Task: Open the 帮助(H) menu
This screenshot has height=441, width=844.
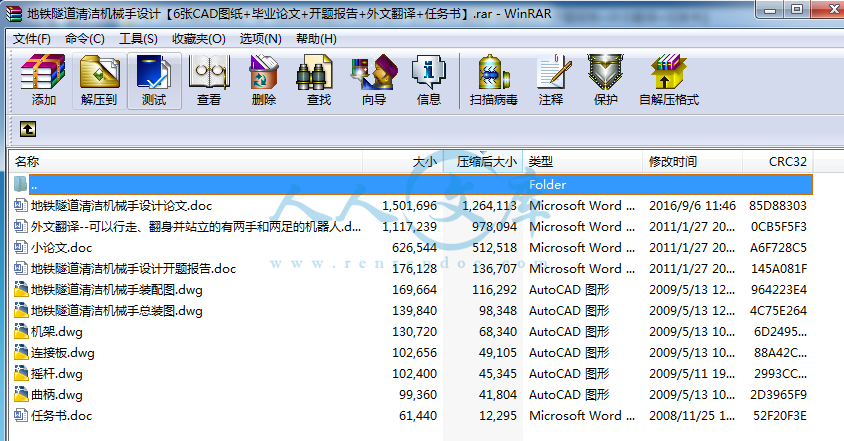Action: [316, 39]
